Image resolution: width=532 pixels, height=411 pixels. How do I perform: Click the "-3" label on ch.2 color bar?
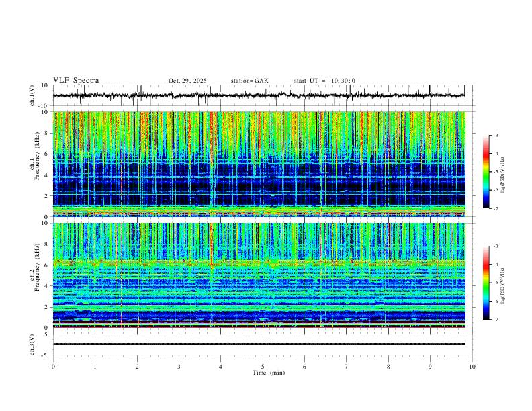click(x=495, y=246)
